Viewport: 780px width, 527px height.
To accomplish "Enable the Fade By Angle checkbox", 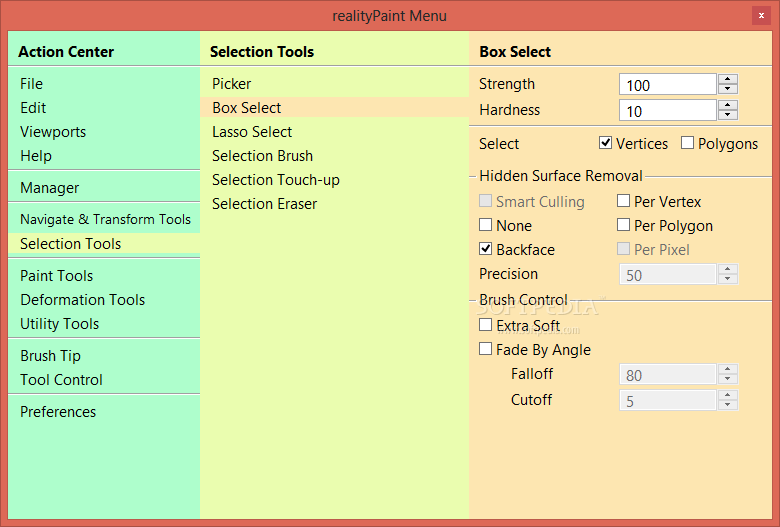I will coord(486,349).
